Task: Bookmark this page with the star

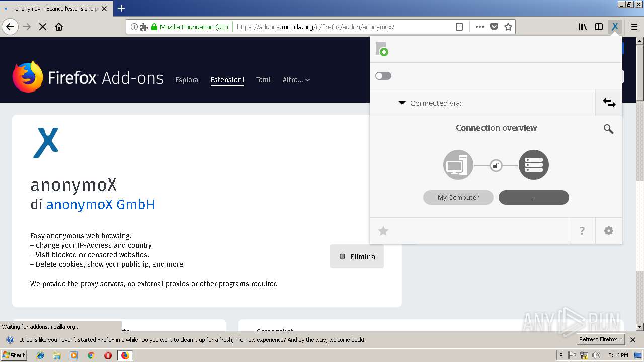Action: [x=508, y=27]
